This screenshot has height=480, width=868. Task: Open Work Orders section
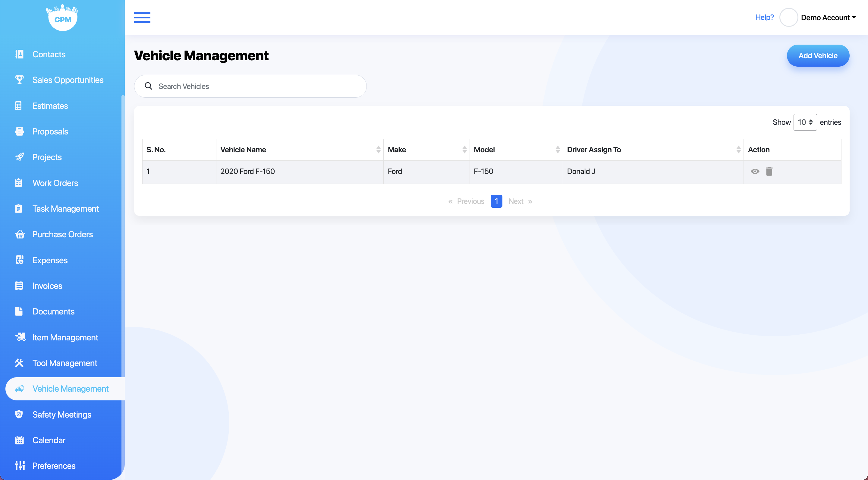pyautogui.click(x=55, y=183)
